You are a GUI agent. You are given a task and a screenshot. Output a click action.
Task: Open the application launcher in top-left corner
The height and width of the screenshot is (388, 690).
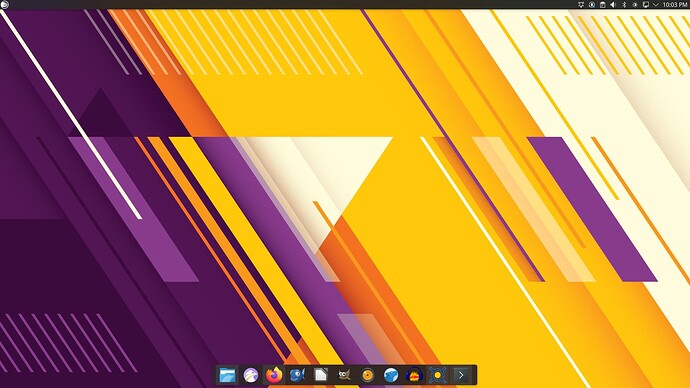pyautogui.click(x=5, y=4)
